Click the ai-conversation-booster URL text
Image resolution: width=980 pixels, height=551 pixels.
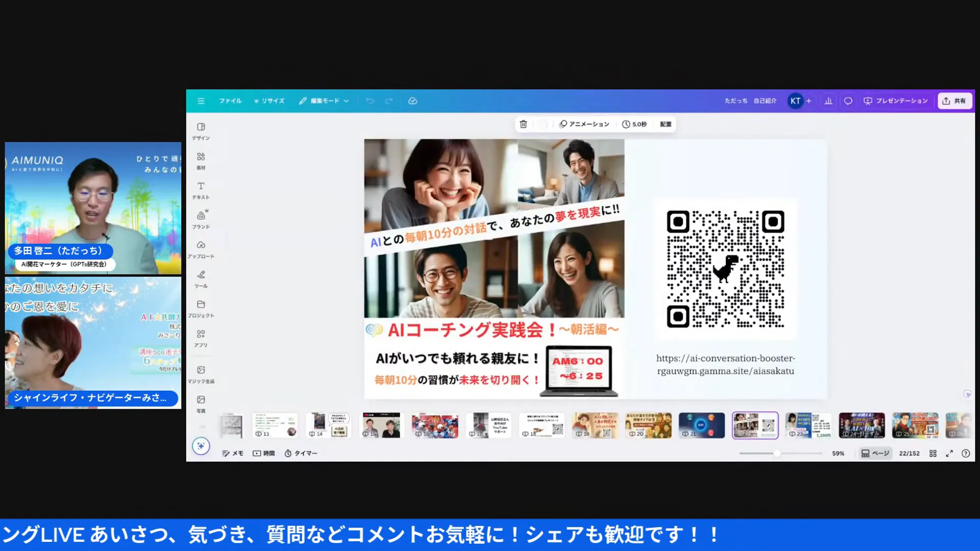(725, 365)
